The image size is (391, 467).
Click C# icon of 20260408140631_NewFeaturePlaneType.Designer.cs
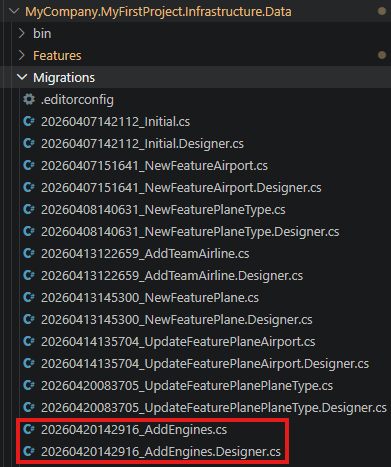click(29, 231)
